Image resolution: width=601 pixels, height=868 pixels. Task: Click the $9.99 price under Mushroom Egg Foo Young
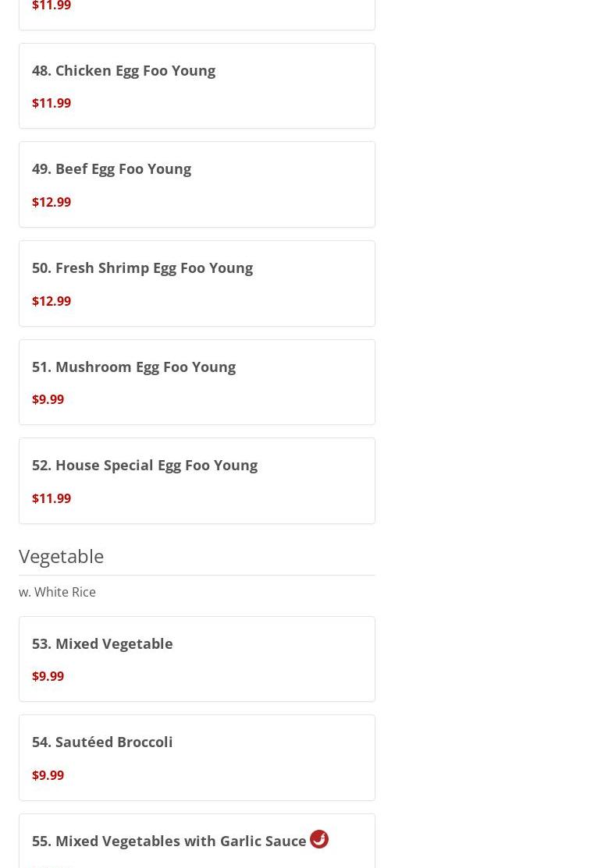coord(48,399)
